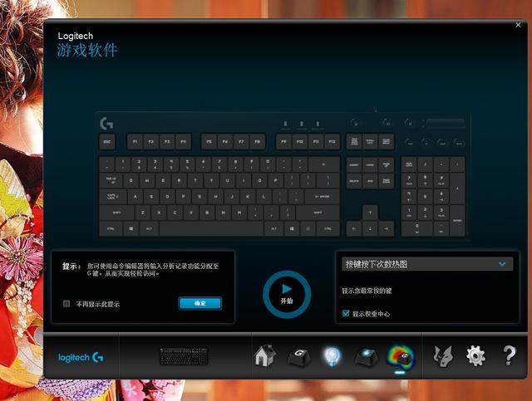Check the 不再显示此提示 checkbox
The height and width of the screenshot is (401, 532).
click(x=67, y=304)
